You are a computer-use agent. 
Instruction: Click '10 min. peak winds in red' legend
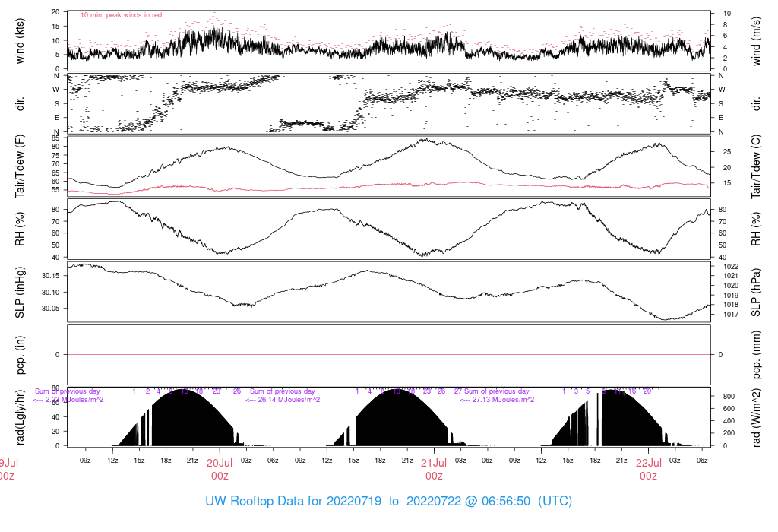click(121, 15)
